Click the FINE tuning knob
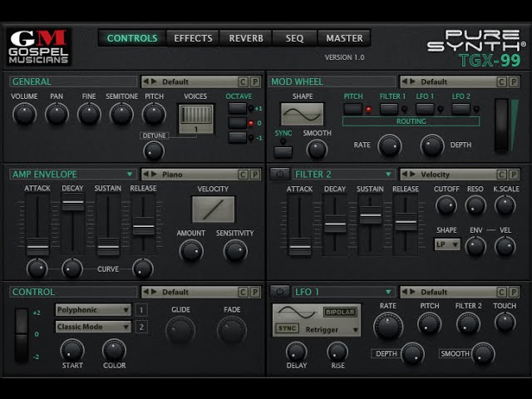The width and height of the screenshot is (532, 399). (x=89, y=115)
